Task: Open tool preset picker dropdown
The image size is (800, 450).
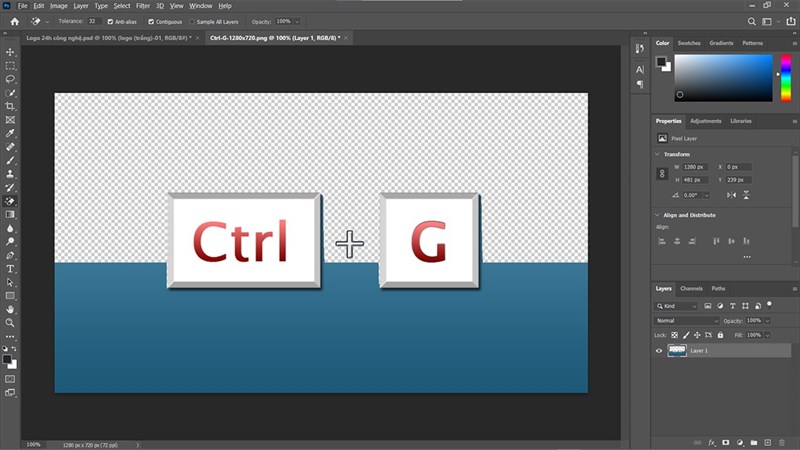Action: (x=47, y=22)
